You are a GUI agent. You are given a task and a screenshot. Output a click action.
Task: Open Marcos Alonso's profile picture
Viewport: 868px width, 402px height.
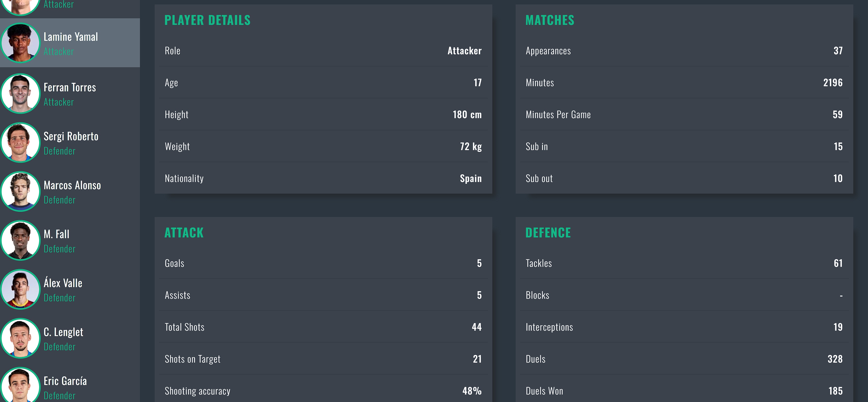pyautogui.click(x=20, y=191)
